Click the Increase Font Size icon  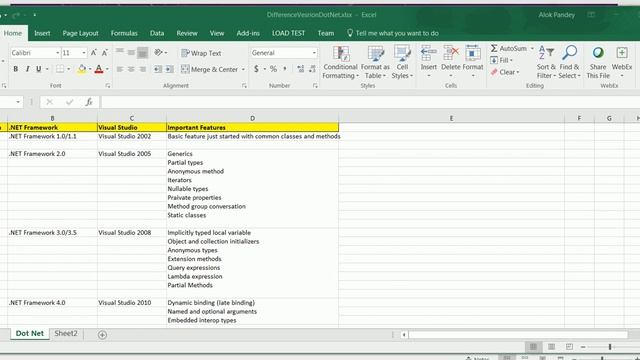[x=93, y=53]
